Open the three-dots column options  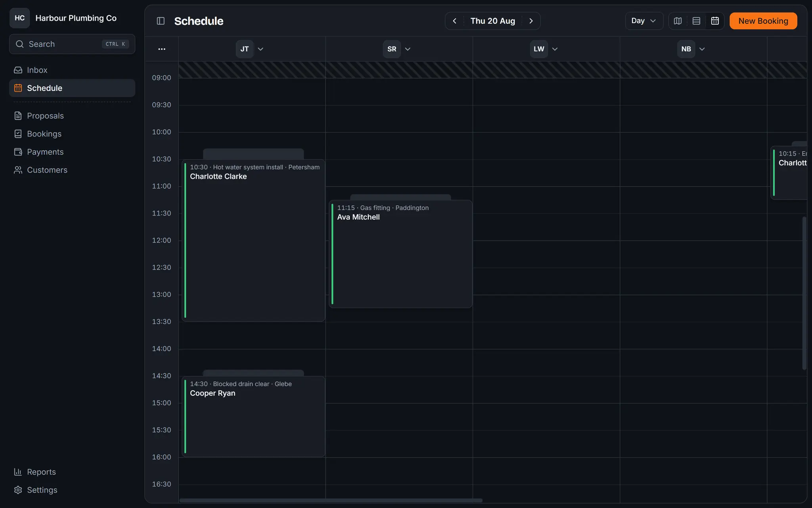pyautogui.click(x=162, y=49)
